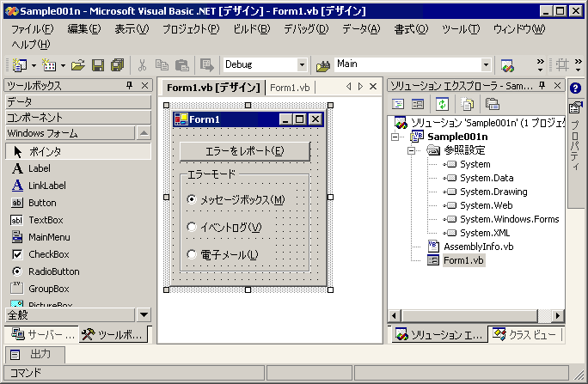Click the Add New Item toolbar icon
588x384 pixels.
pos(49,65)
